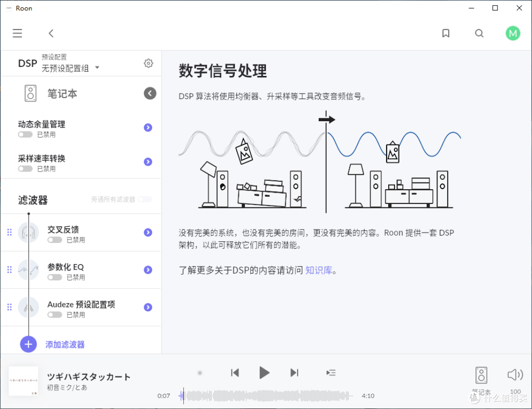Screen dimensions: 532x409
Task: Enable the 参数化 EQ toggle
Action: (x=55, y=277)
